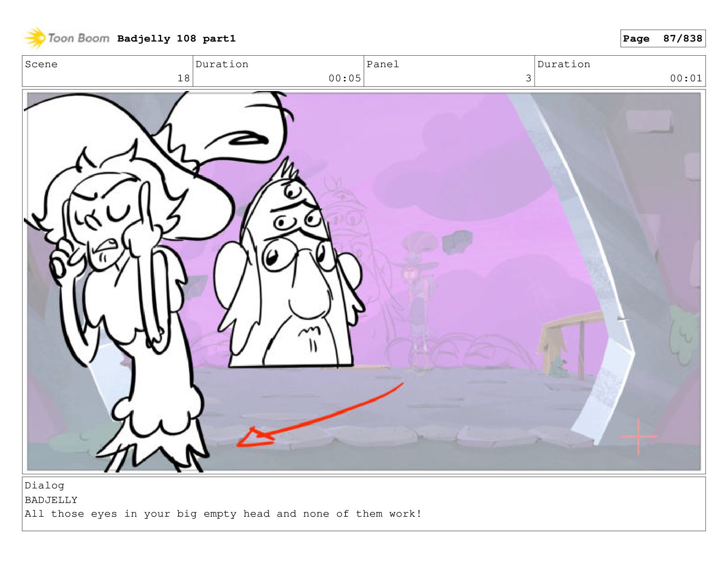Select the speaker name 'BADJELLY'
The image size is (728, 564).
tap(51, 500)
